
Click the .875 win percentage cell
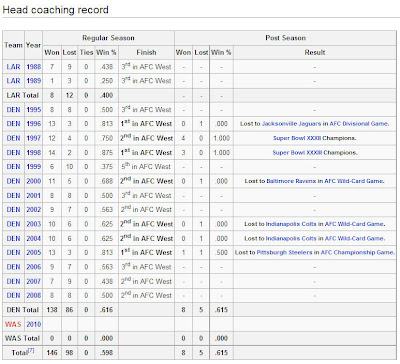(x=107, y=153)
